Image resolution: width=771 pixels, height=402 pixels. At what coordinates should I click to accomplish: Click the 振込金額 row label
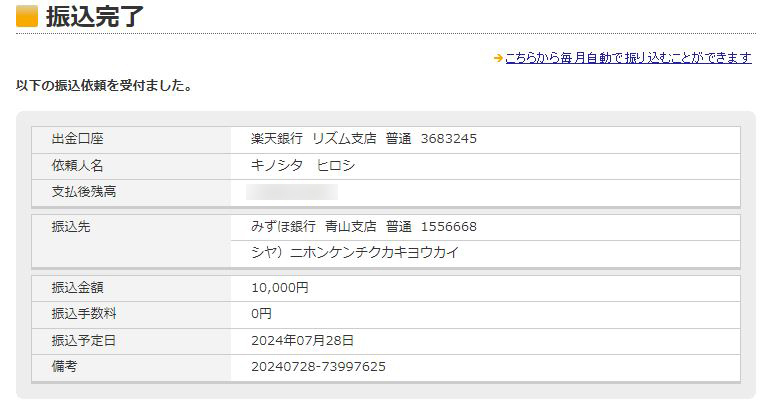[x=77, y=287]
